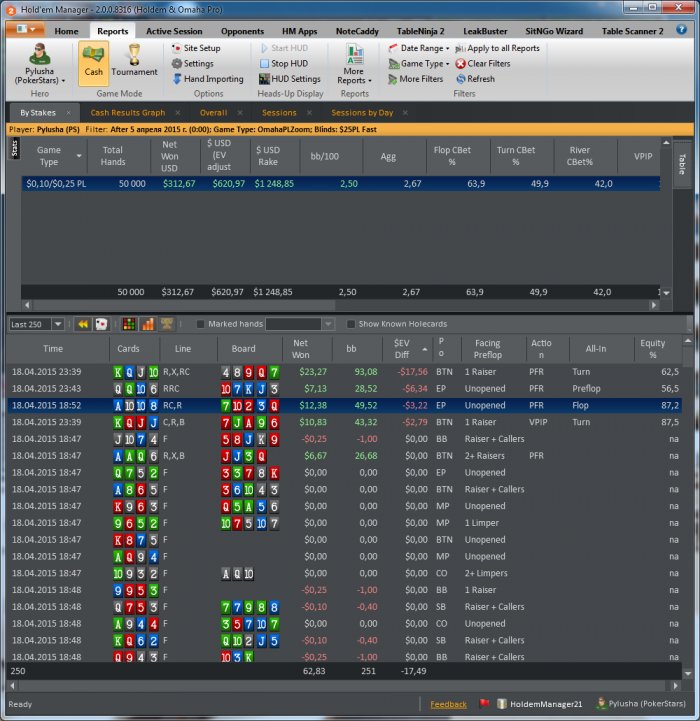Open More Reports menu

[x=354, y=64]
